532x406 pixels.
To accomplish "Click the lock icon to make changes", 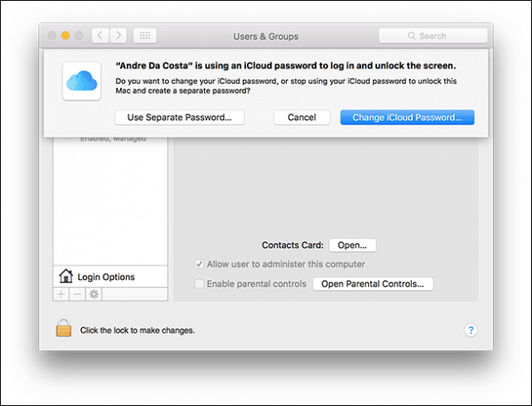I will pyautogui.click(x=63, y=327).
